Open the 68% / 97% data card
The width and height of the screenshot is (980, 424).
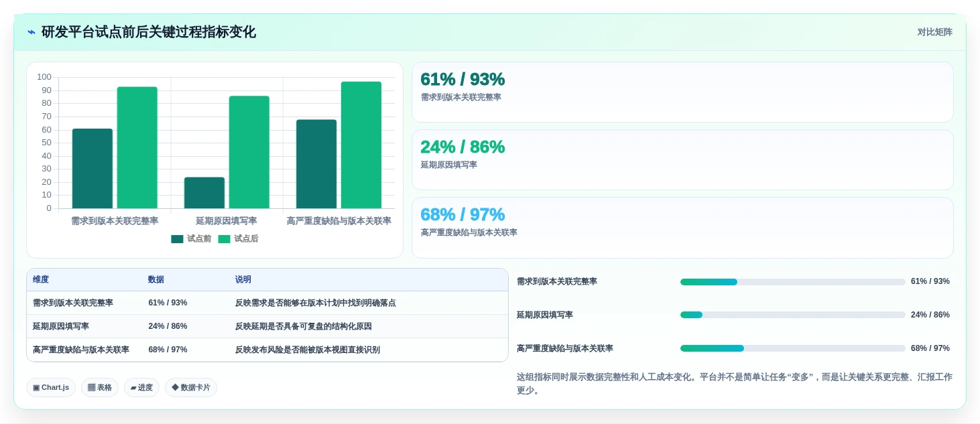pyautogui.click(x=682, y=228)
